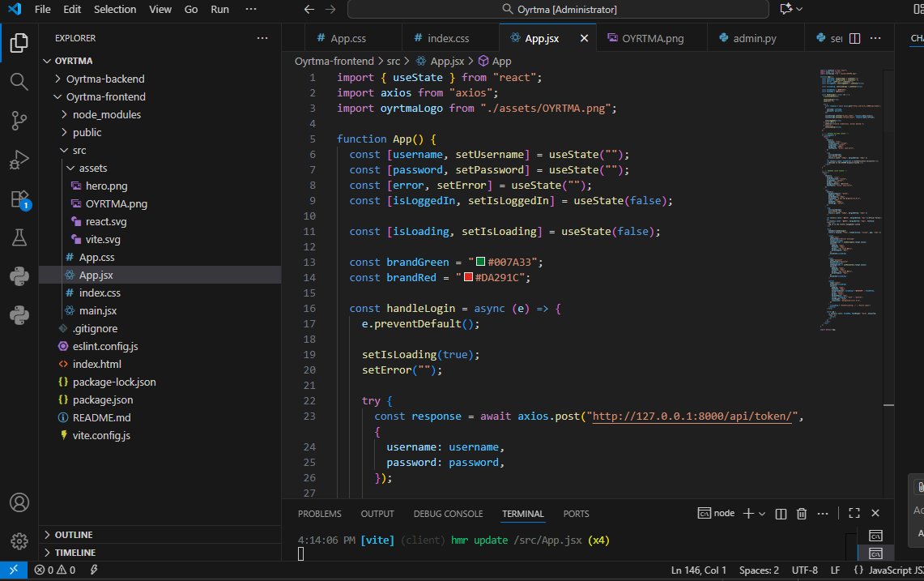Open Explorer Views and More Actions
This screenshot has width=924, height=581.
click(262, 38)
